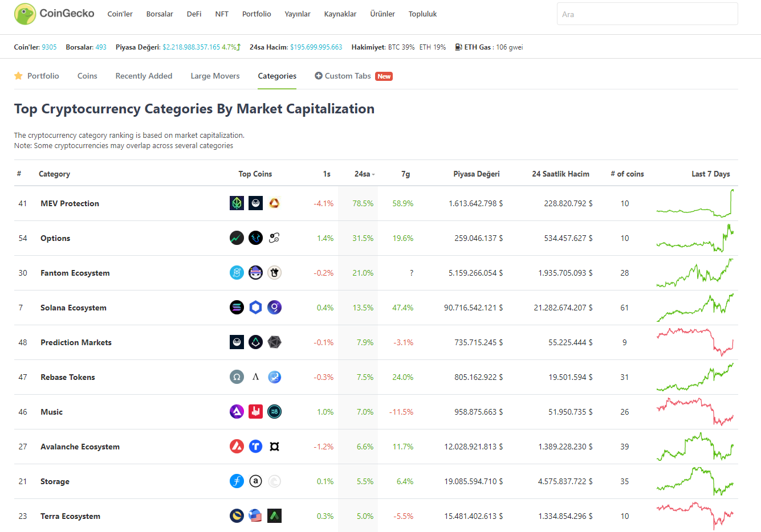Click market cap value $2.218.988.357.165

coord(191,47)
